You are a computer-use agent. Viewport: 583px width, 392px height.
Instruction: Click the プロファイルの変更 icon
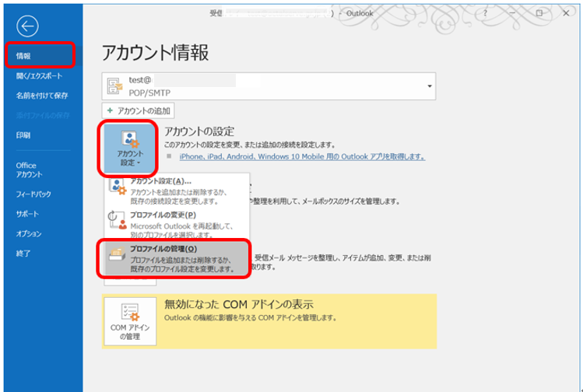click(x=117, y=220)
